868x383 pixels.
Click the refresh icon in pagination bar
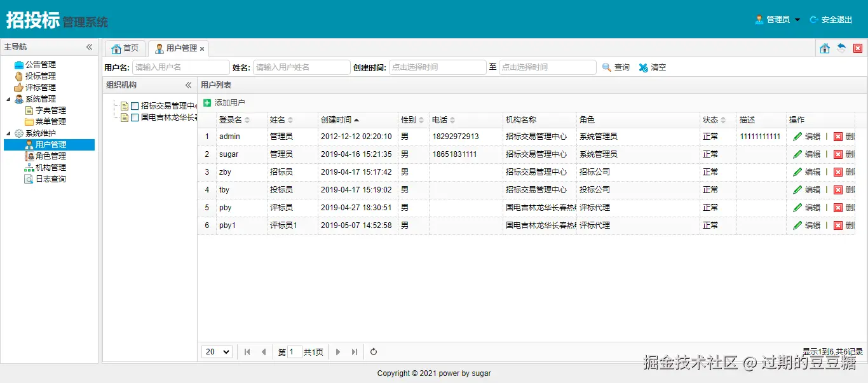point(374,352)
